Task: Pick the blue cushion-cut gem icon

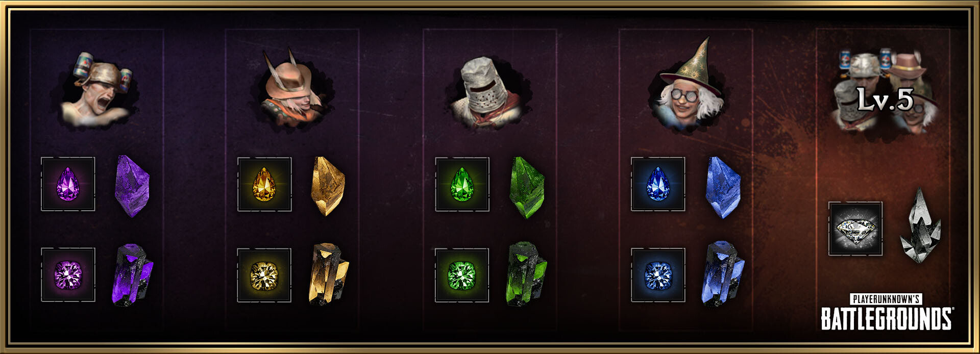Action: [658, 275]
